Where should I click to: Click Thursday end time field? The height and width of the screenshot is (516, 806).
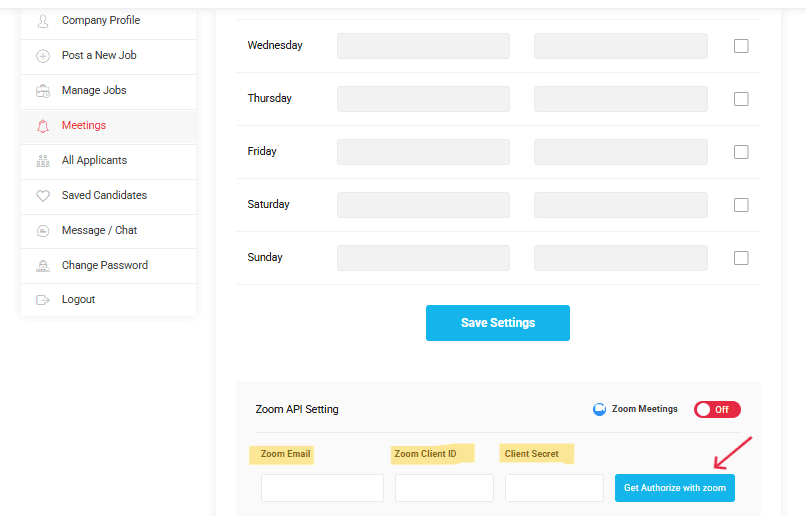620,99
